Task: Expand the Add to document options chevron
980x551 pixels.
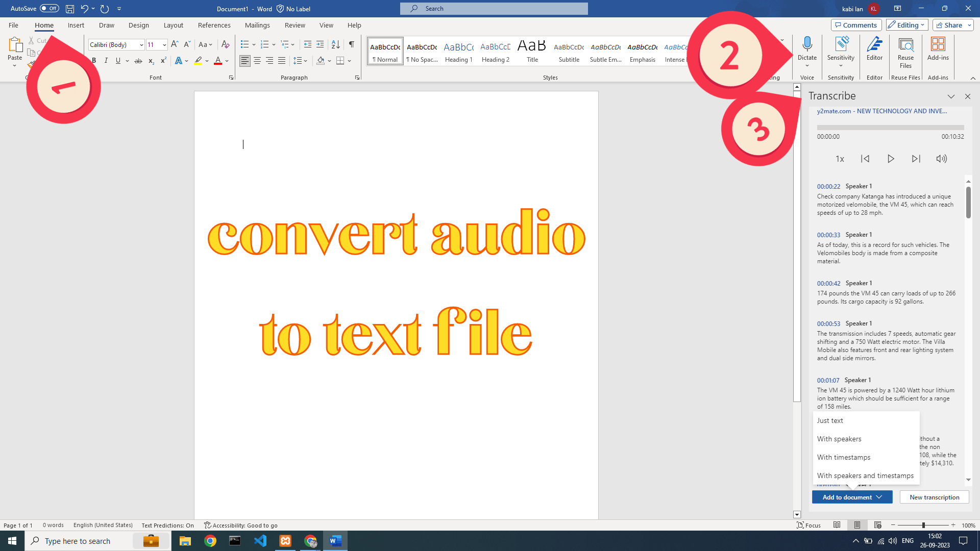Action: point(879,496)
